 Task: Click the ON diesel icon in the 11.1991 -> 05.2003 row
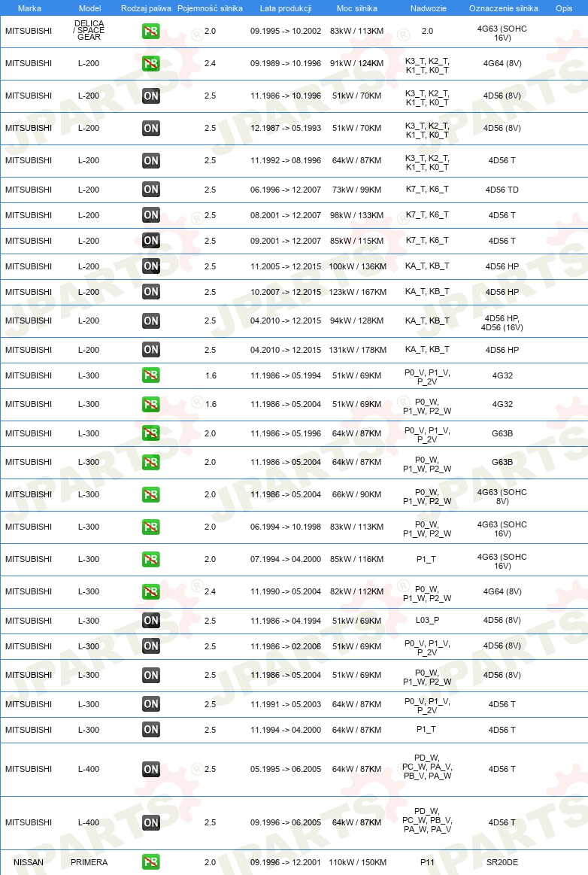(x=150, y=704)
